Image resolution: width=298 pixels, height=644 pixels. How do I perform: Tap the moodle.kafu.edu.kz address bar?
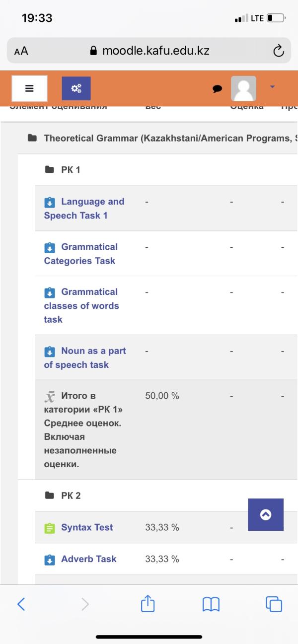(x=149, y=51)
